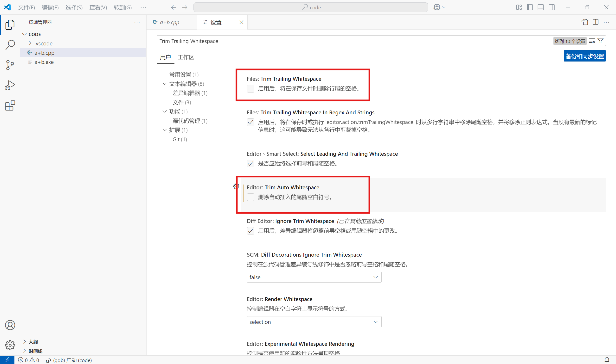616x364 pixels.
Task: Open the Extensions view
Action: (10, 105)
